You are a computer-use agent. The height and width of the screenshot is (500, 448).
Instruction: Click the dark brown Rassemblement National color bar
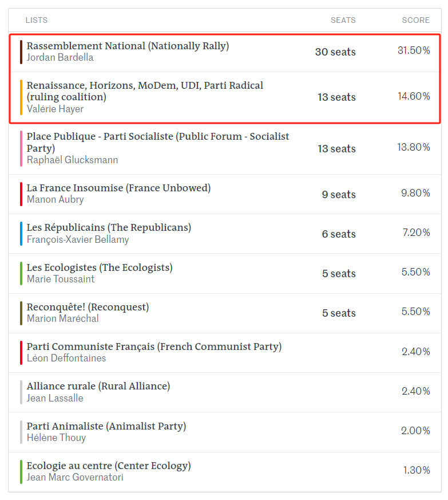click(21, 52)
